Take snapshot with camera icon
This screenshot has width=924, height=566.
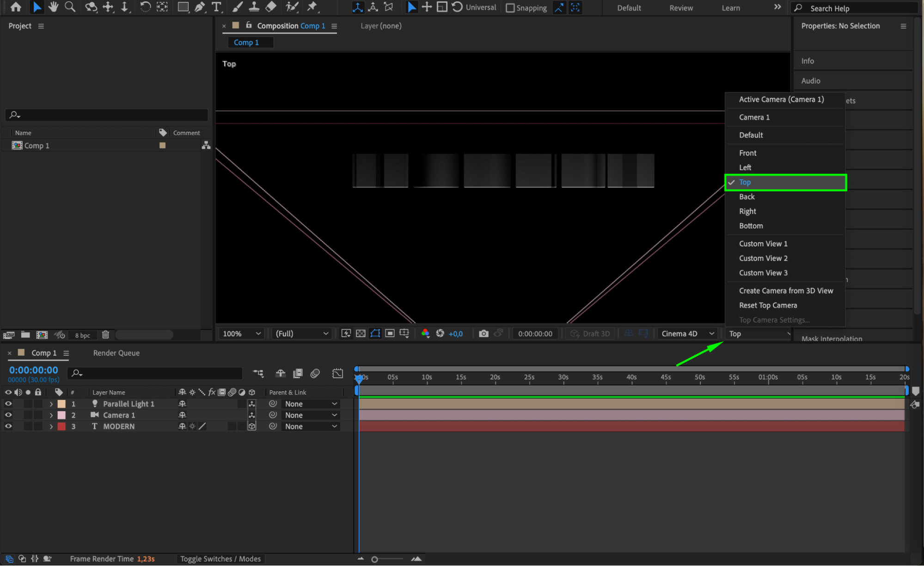pos(483,333)
